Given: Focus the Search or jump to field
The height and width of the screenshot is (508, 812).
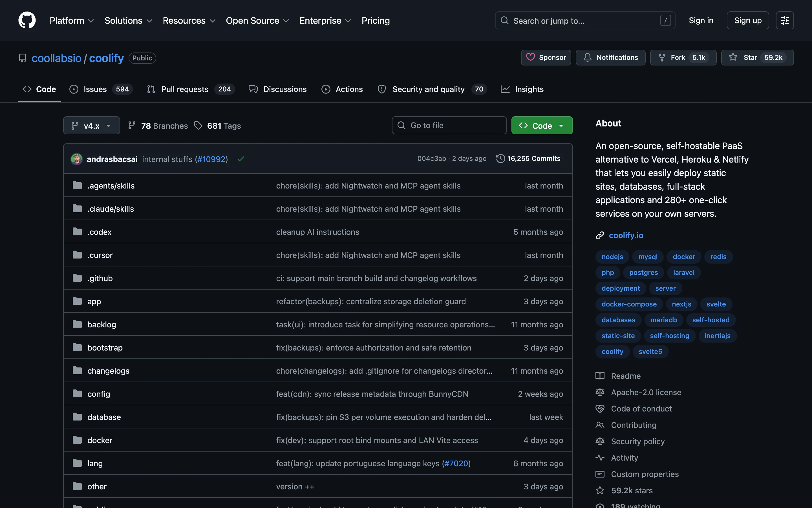Looking at the screenshot, I should [585, 21].
